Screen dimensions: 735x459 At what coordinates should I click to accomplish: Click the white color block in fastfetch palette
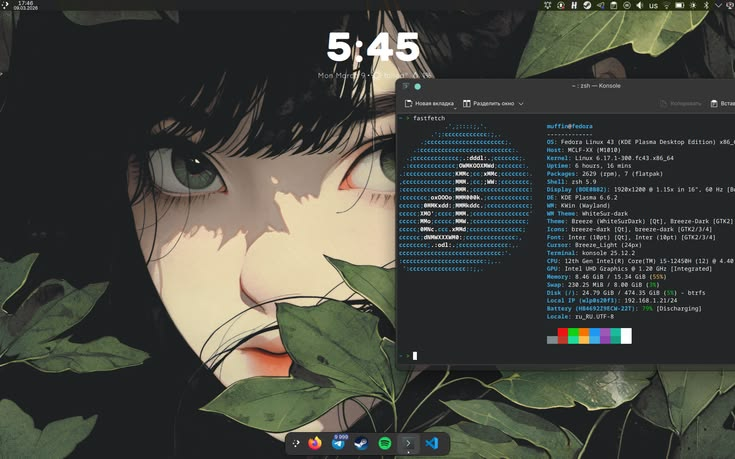626,336
